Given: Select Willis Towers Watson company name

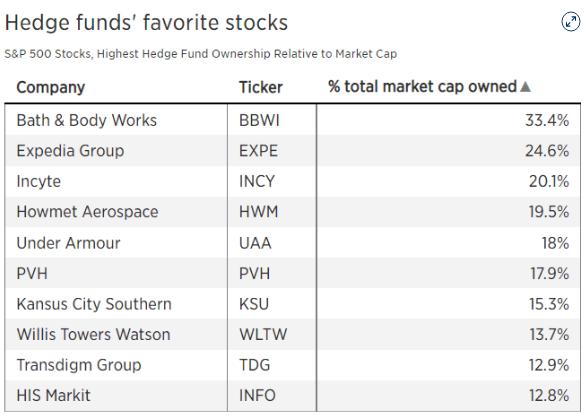Looking at the screenshot, I should tap(93, 334).
